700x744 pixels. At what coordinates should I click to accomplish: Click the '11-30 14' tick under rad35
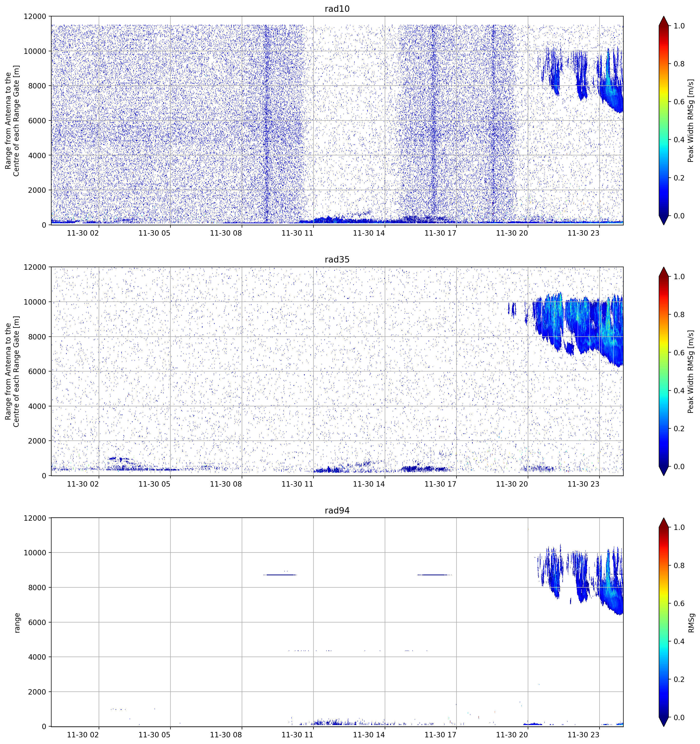(x=369, y=484)
